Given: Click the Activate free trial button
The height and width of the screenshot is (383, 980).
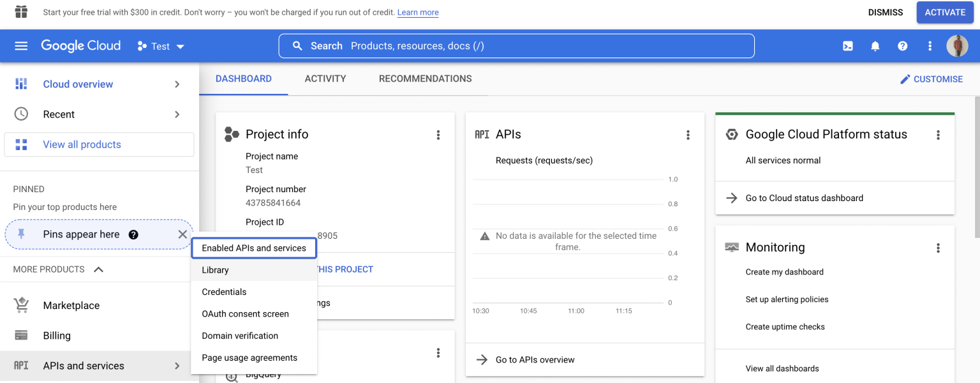Looking at the screenshot, I should pyautogui.click(x=945, y=12).
